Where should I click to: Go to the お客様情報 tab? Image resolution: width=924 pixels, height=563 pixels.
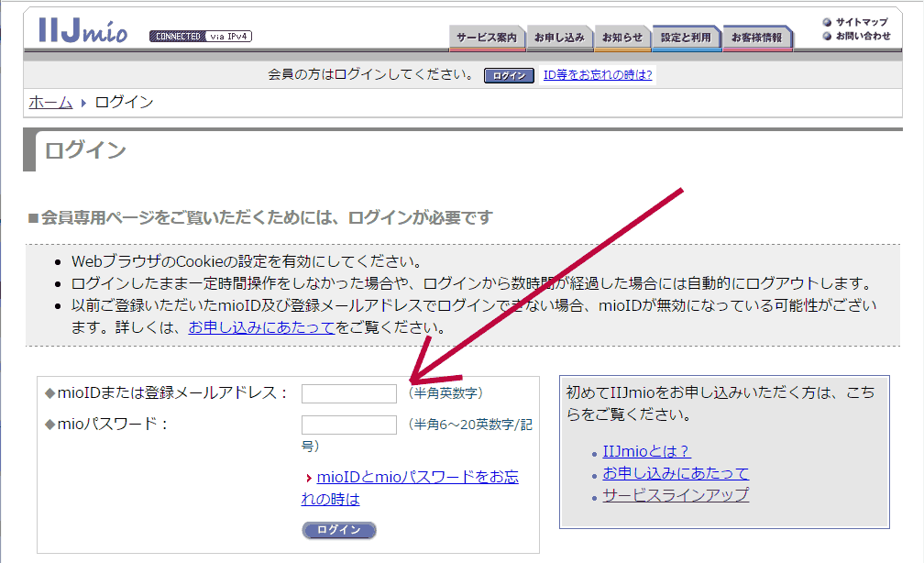756,39
